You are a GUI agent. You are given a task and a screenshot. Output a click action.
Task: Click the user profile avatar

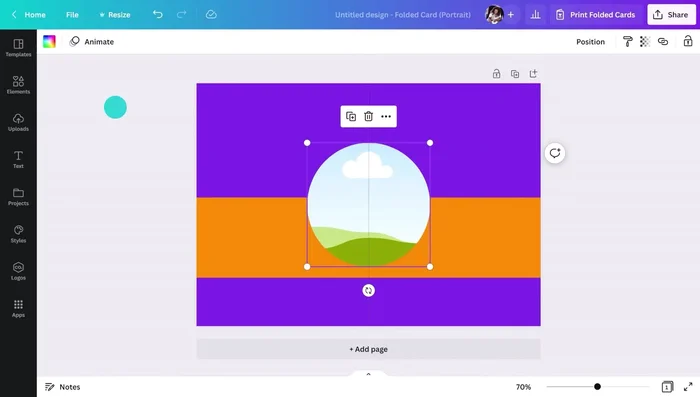pos(494,15)
